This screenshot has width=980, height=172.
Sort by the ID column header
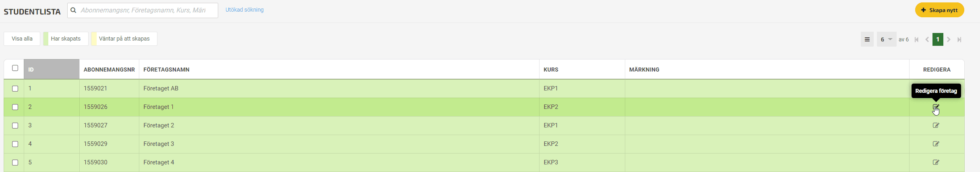[x=52, y=69]
